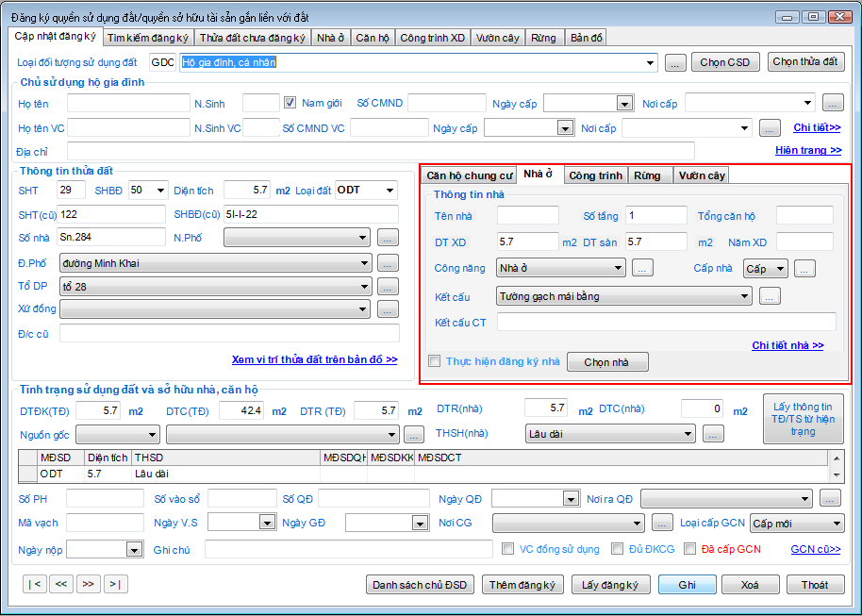Click the Họ tên input field
This screenshot has width=862, height=616.
click(128, 103)
